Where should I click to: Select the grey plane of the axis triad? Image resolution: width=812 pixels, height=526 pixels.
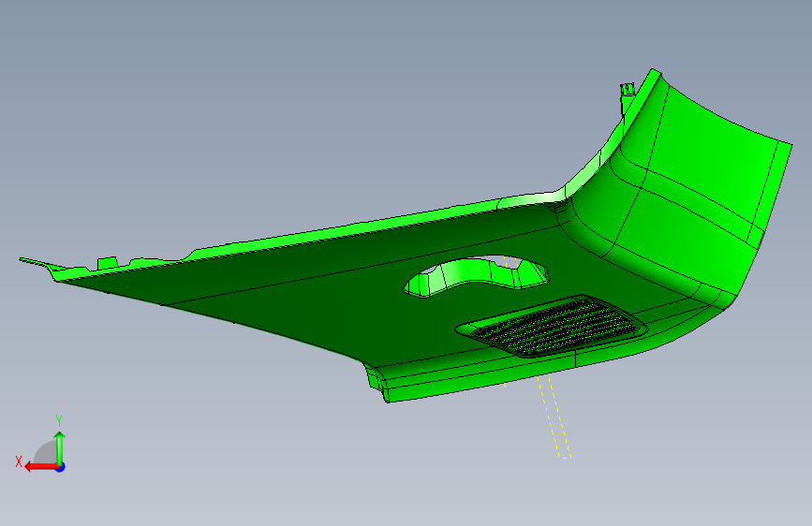[45, 452]
